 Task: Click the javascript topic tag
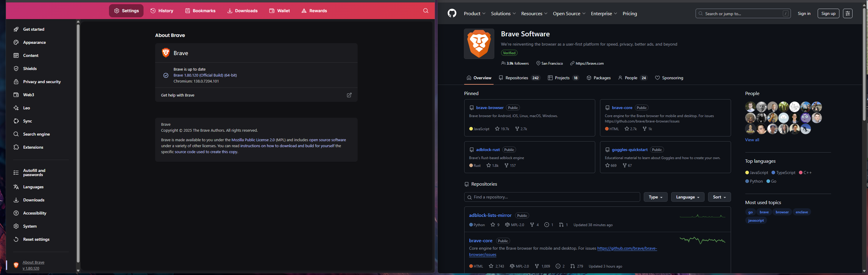pyautogui.click(x=756, y=220)
